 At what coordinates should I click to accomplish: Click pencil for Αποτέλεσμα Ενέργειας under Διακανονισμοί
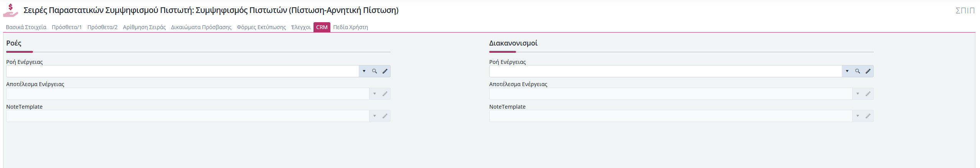tap(868, 94)
